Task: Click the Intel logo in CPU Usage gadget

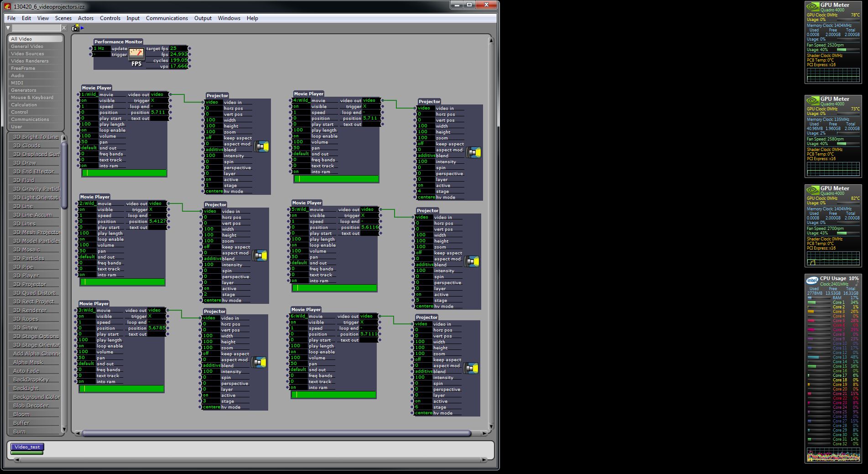Action: (812, 280)
